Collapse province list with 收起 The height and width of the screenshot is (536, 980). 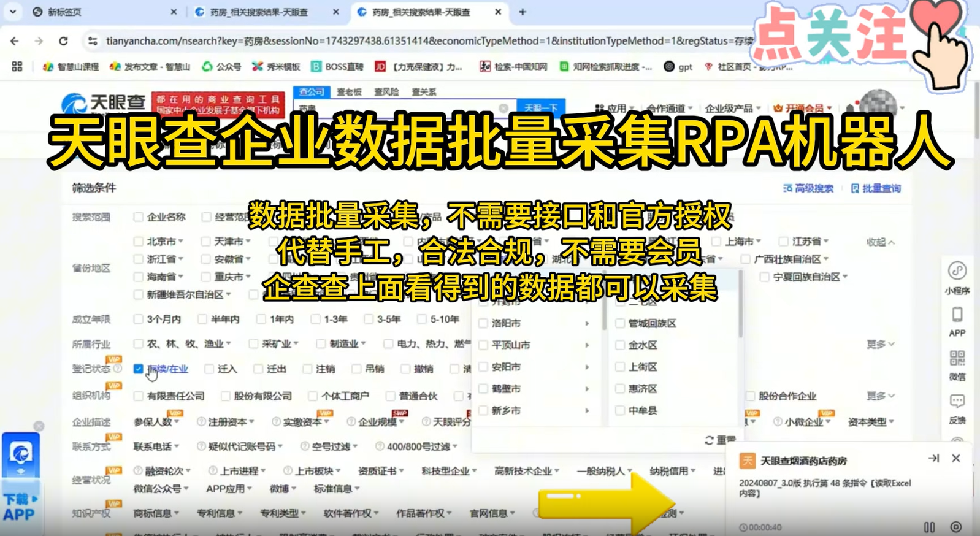click(881, 242)
